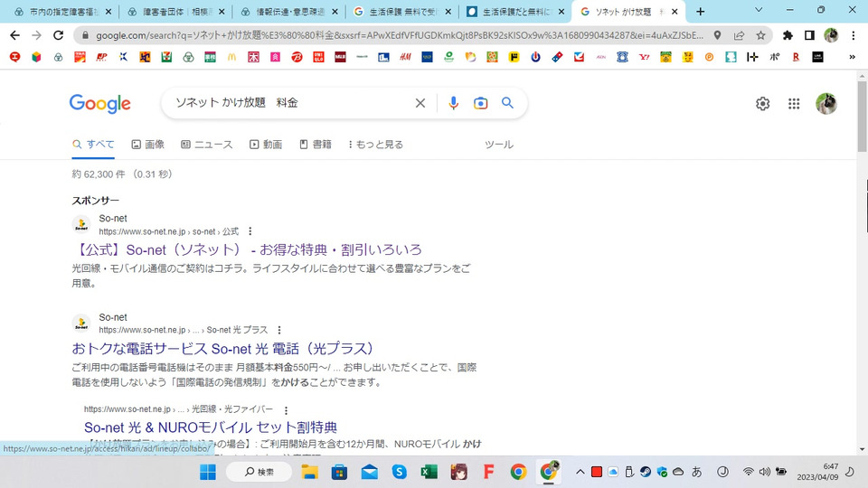Open ツール search tools
Screen dimensions: 868x488
click(499, 145)
